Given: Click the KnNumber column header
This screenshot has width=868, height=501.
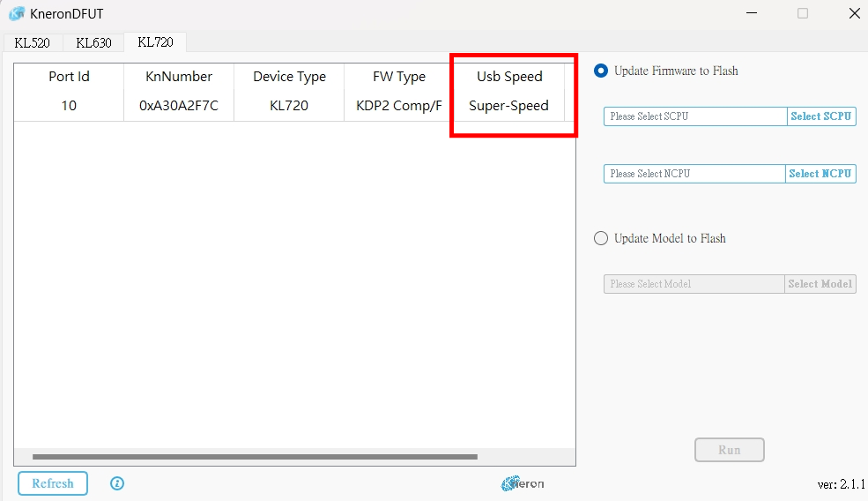Looking at the screenshot, I should (x=179, y=77).
